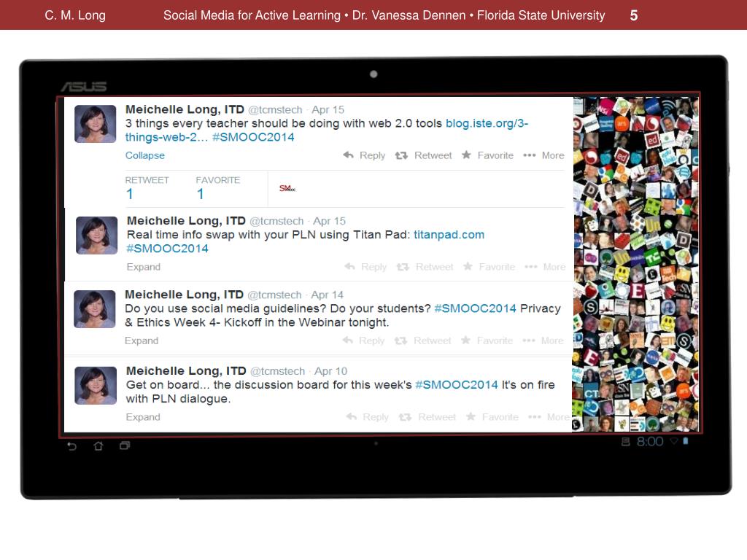Tap the Android recent apps icon

tap(125, 446)
